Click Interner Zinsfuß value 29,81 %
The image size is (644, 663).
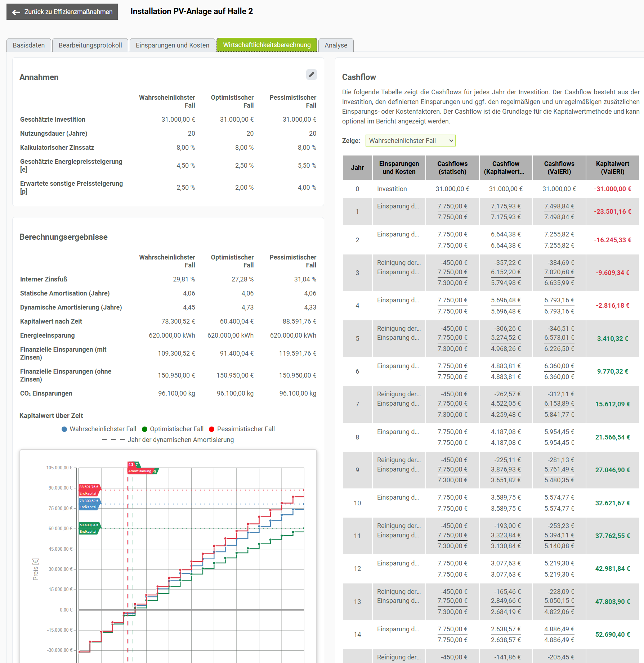click(x=184, y=279)
